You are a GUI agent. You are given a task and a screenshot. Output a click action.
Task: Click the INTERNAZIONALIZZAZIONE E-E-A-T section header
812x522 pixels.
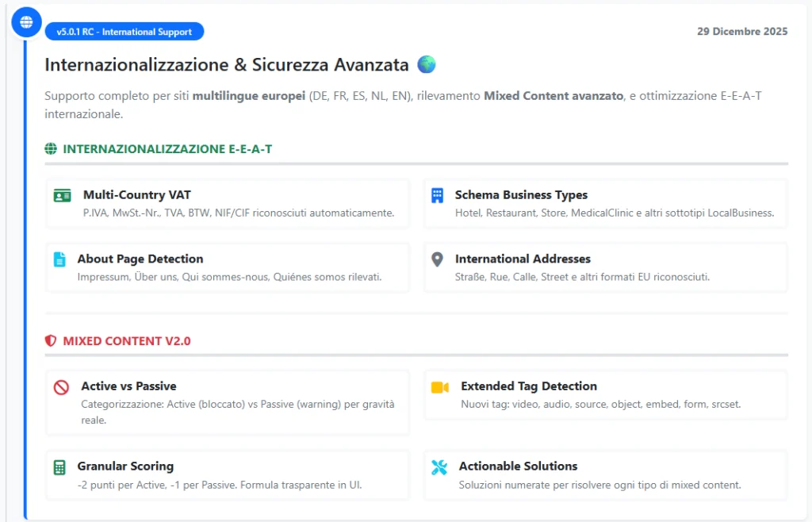[x=167, y=148]
